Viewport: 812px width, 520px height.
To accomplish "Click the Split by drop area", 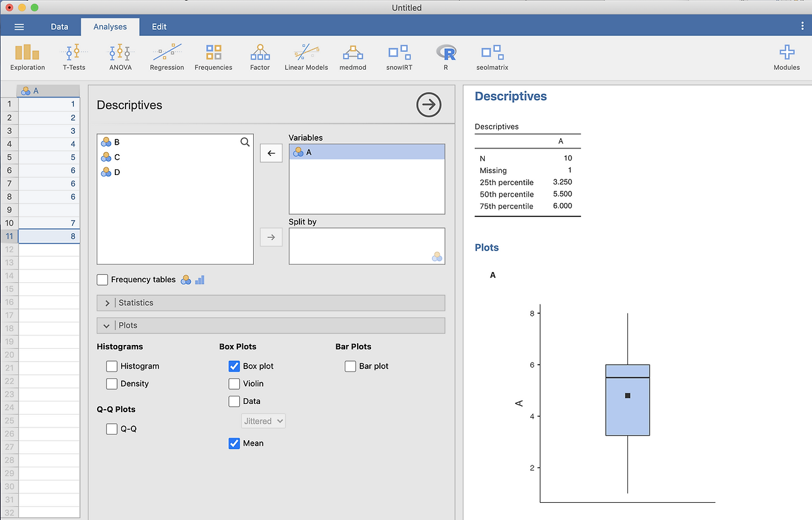I will pos(367,246).
